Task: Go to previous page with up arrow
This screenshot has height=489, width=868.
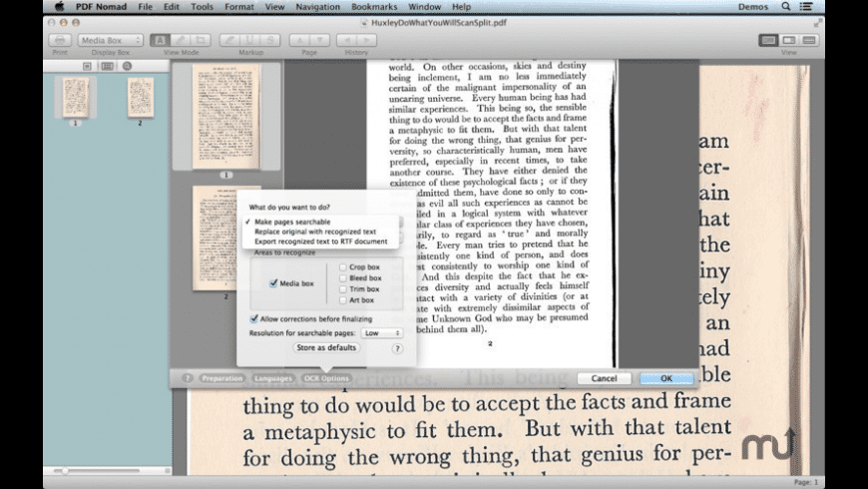Action: coord(299,40)
